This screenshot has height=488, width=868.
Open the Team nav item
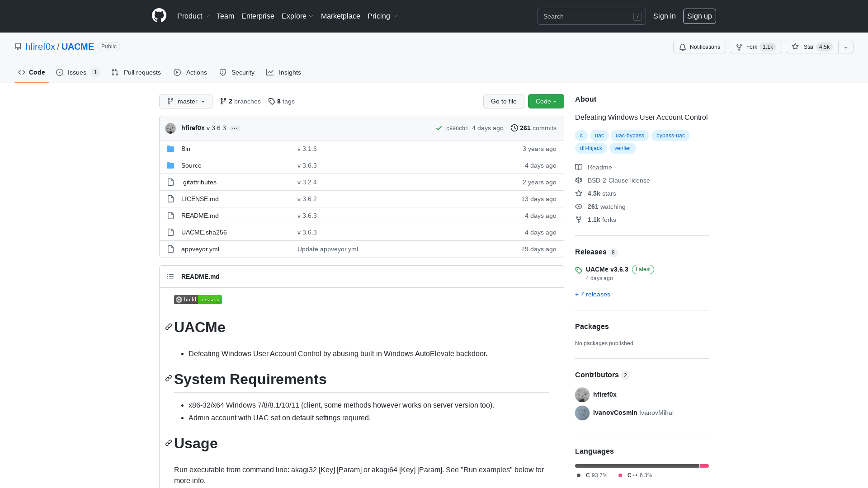click(x=225, y=16)
